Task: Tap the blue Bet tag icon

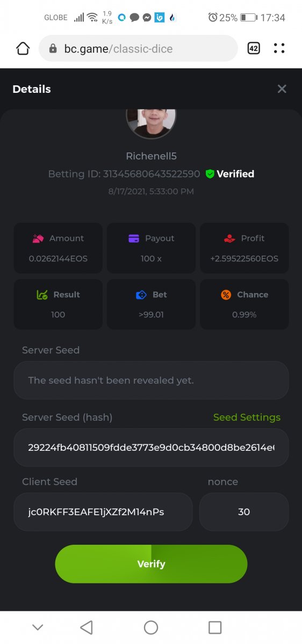Action: [x=141, y=295]
